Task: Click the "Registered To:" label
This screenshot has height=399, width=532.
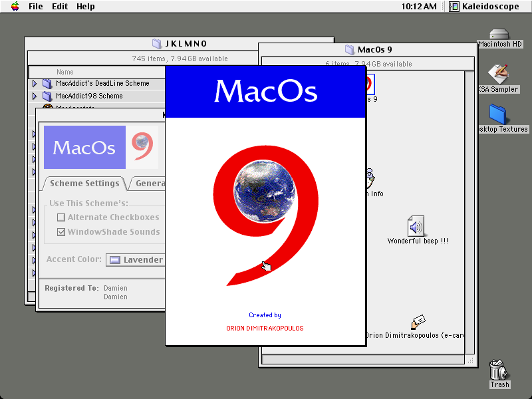Action: click(x=72, y=288)
